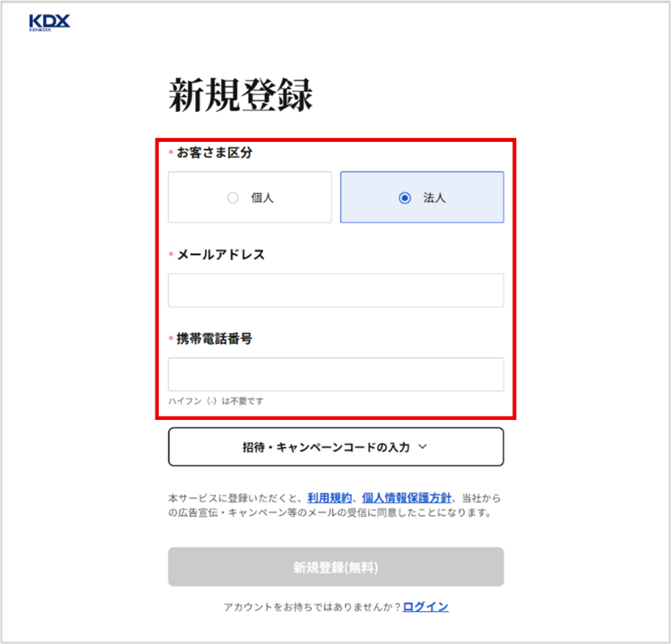The height and width of the screenshot is (644, 671).
Task: Focus the メールアドレス input field
Action: click(x=336, y=290)
